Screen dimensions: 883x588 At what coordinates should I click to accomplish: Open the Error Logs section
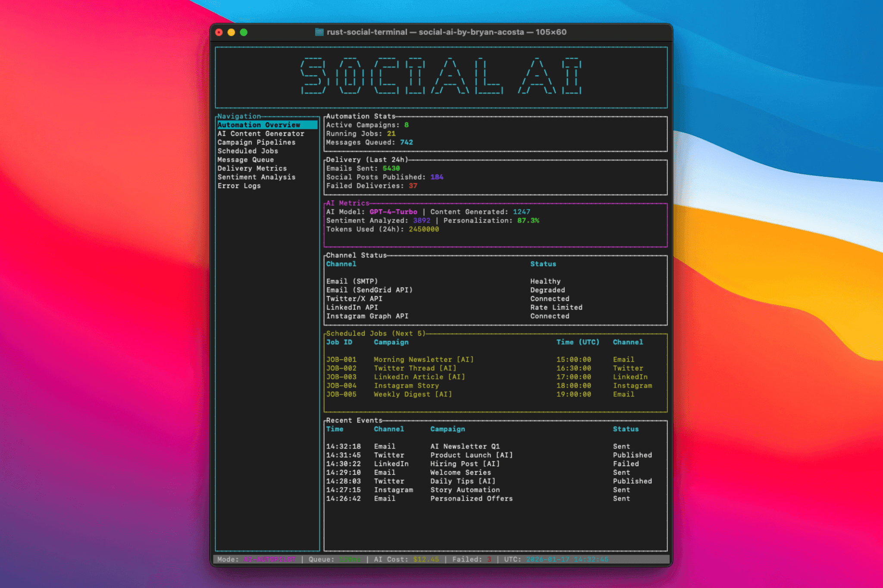(240, 185)
